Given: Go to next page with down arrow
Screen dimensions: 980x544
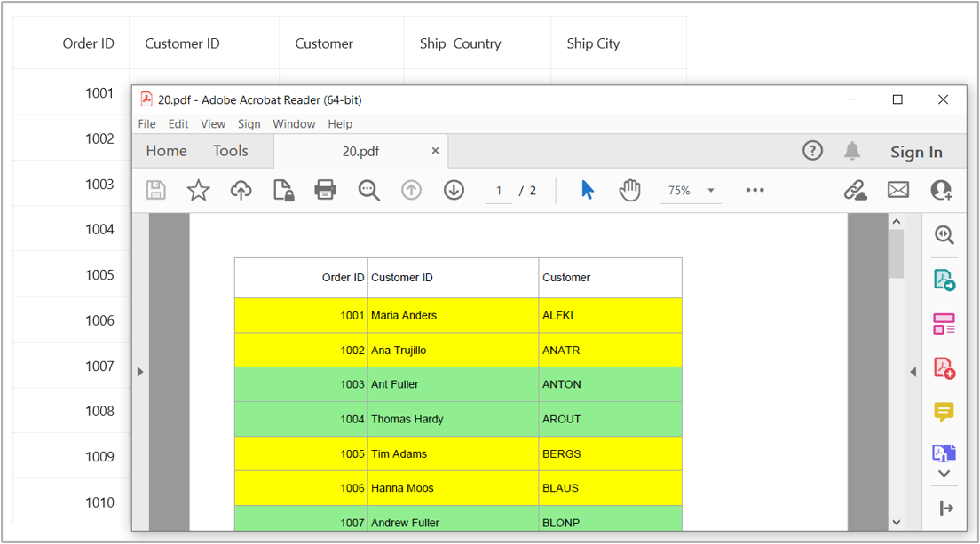Looking at the screenshot, I should pyautogui.click(x=454, y=190).
